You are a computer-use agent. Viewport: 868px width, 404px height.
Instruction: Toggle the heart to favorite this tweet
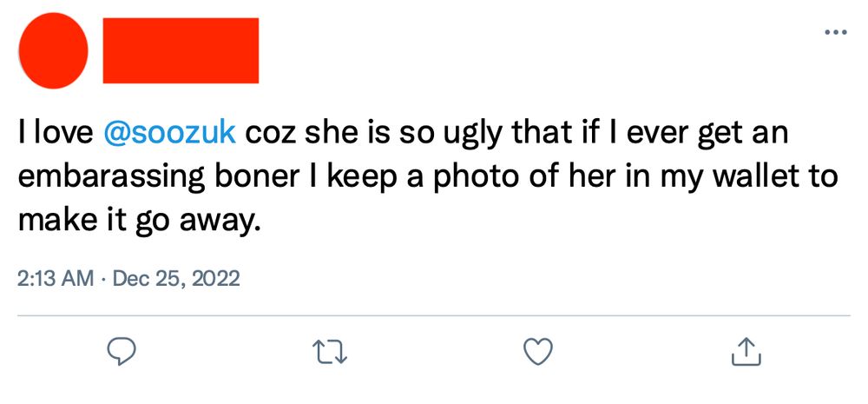(x=538, y=351)
